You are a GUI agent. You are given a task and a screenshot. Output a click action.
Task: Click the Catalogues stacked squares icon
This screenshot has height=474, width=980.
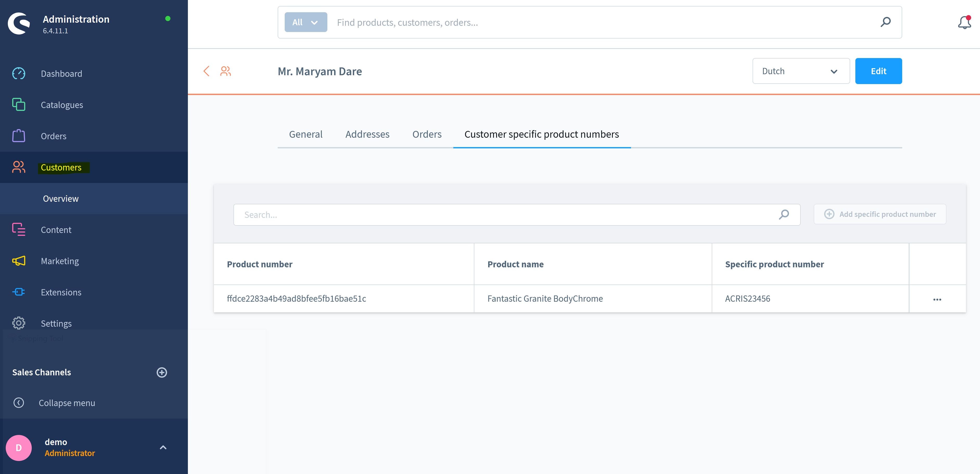click(x=19, y=105)
